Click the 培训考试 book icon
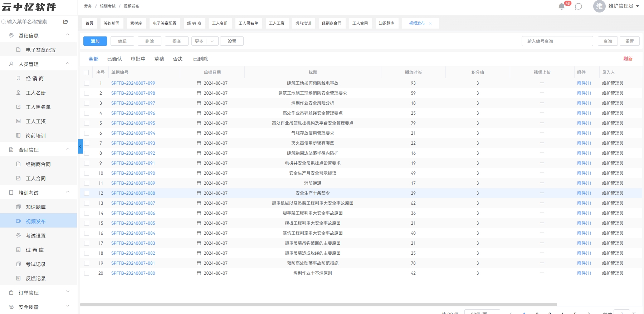The image size is (644, 314). (11, 193)
